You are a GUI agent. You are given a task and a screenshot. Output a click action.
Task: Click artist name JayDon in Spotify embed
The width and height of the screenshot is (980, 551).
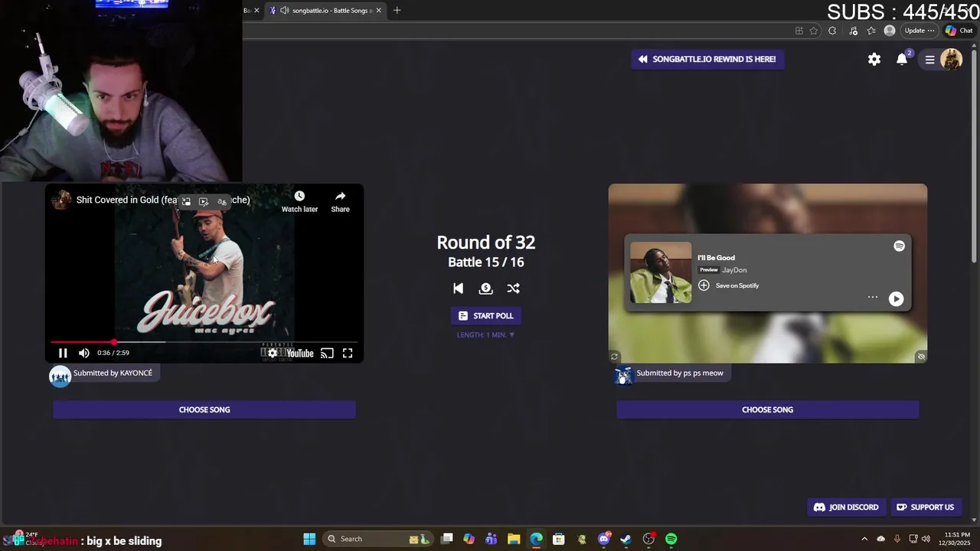click(x=734, y=270)
